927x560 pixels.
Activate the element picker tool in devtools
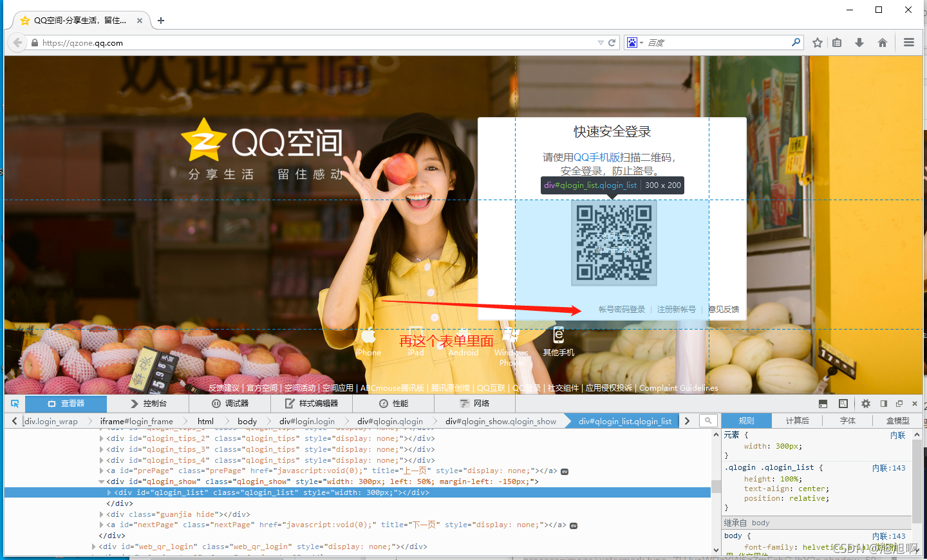coord(15,404)
